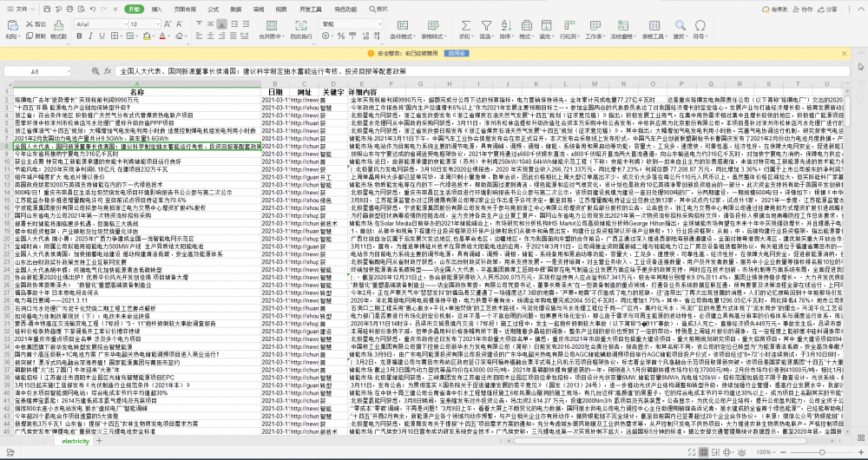Click the Collaborate (协作) button
Viewport: 868px width, 460px height.
click(x=803, y=10)
